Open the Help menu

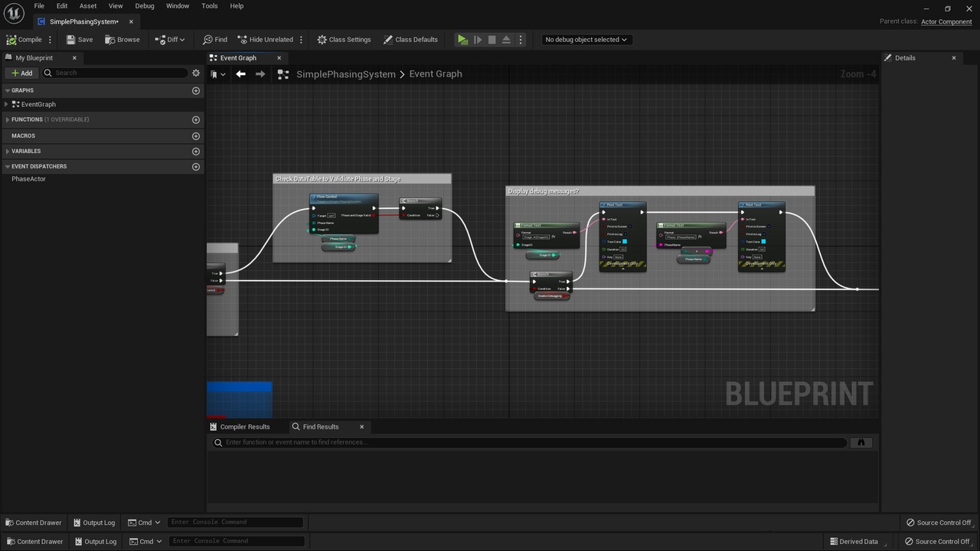click(237, 6)
